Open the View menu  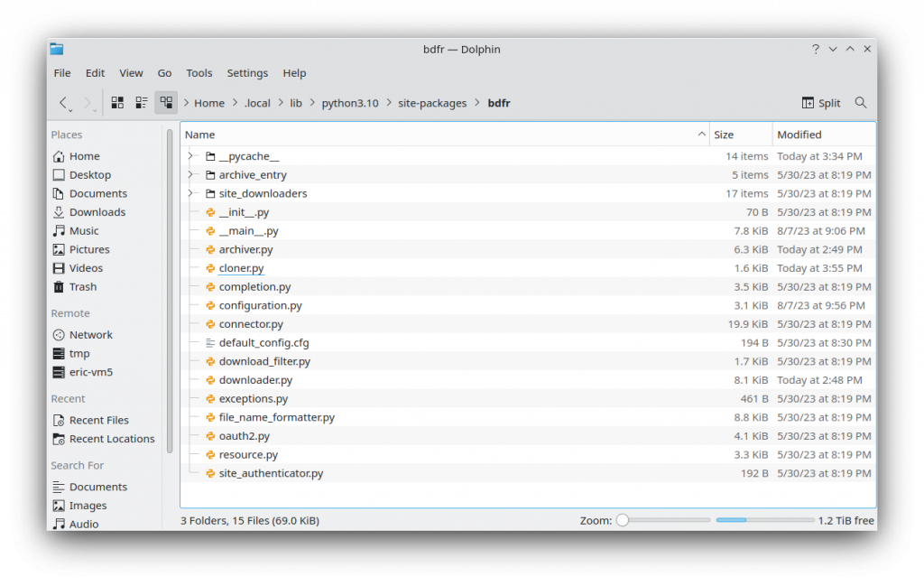tap(131, 73)
